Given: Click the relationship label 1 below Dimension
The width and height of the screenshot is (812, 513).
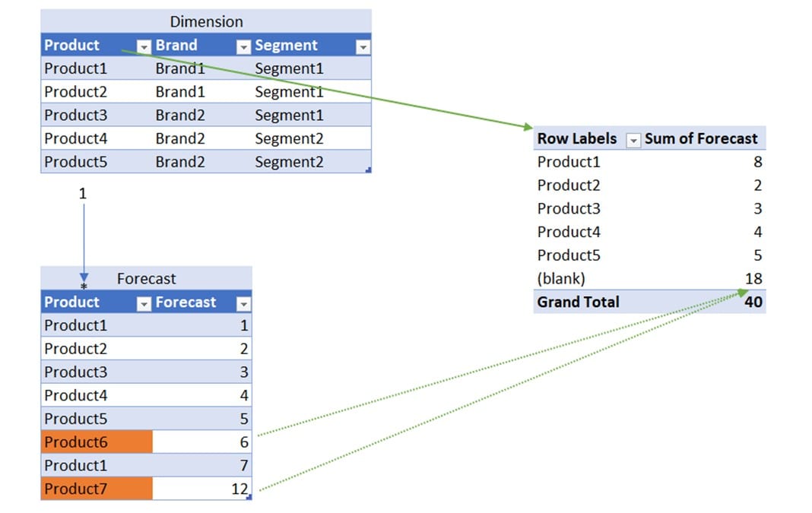Looking at the screenshot, I should click(x=82, y=194).
